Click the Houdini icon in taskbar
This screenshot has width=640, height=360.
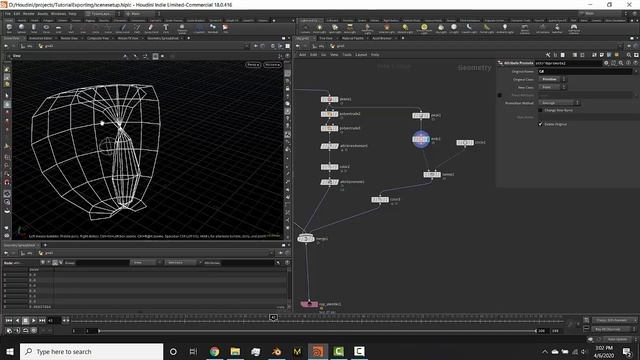pos(318,351)
